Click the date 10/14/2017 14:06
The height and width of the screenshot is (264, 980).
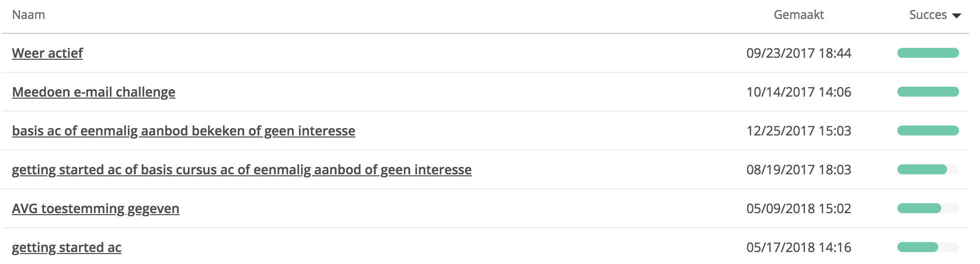[x=798, y=92]
